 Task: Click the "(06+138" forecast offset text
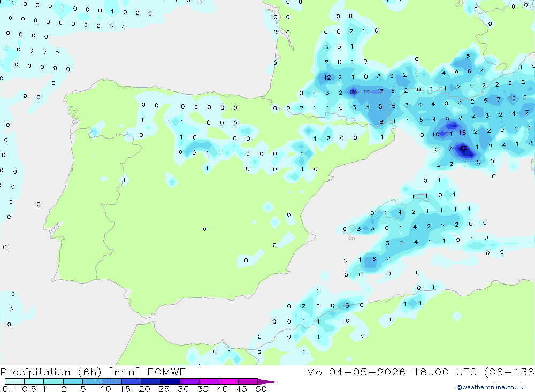pos(509,372)
